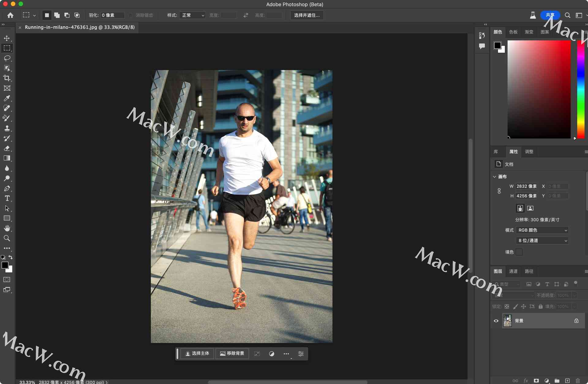Open the Comments panel icon
Screen dimensions: 588x384
point(482,46)
